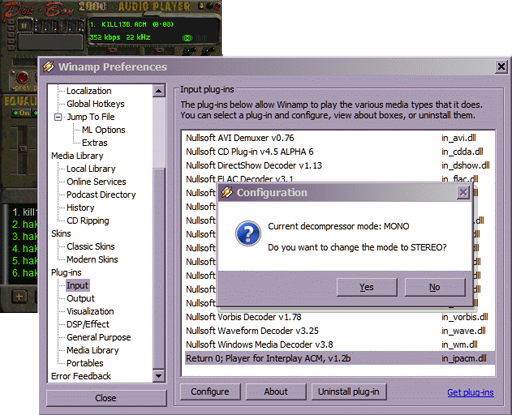Close the Winamp Preferences window with X
Image resolution: width=512 pixels, height=415 pixels.
501,67
